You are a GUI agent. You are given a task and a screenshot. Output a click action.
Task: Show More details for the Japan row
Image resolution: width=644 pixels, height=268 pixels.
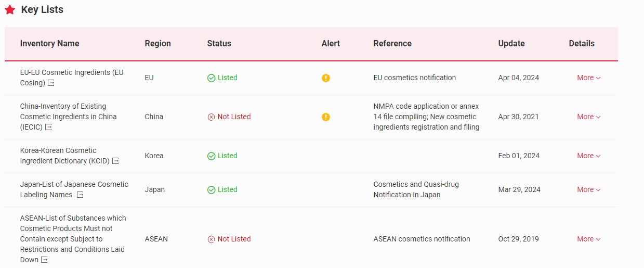[x=588, y=190]
